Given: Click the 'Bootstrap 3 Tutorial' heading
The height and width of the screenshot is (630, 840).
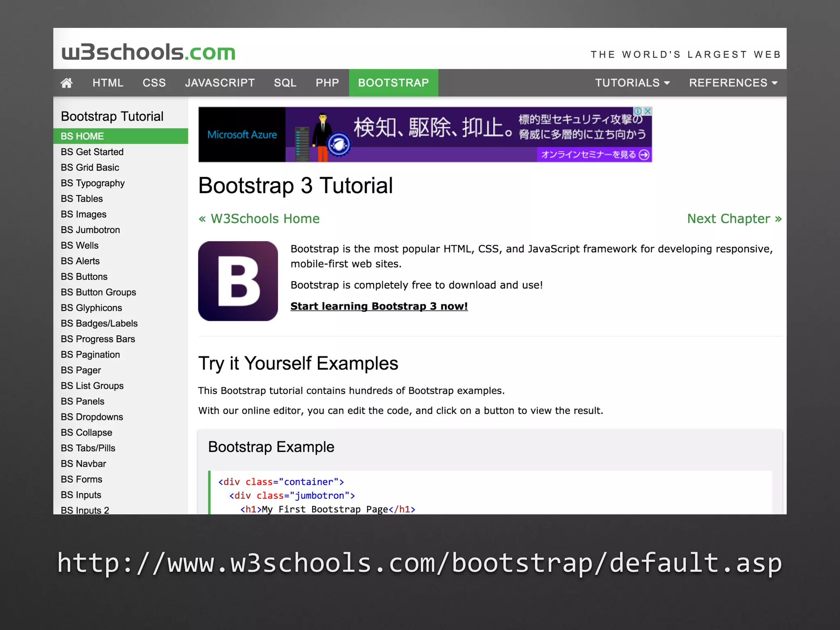Looking at the screenshot, I should 296,186.
